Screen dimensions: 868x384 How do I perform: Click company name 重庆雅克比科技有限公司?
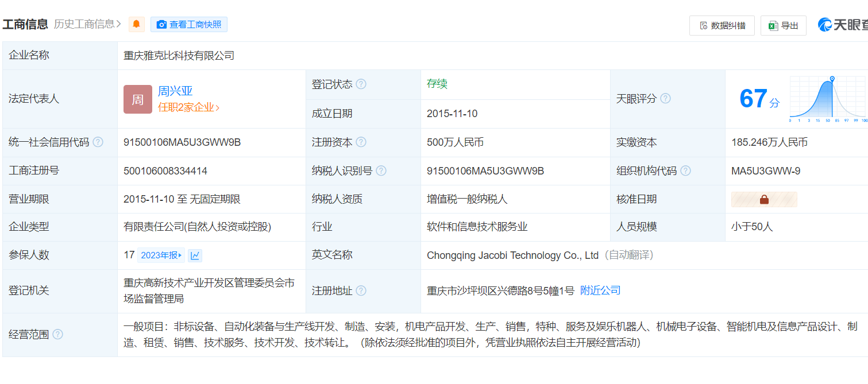179,56
